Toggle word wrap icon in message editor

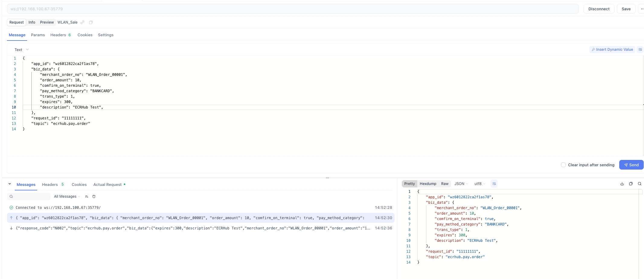point(640,50)
